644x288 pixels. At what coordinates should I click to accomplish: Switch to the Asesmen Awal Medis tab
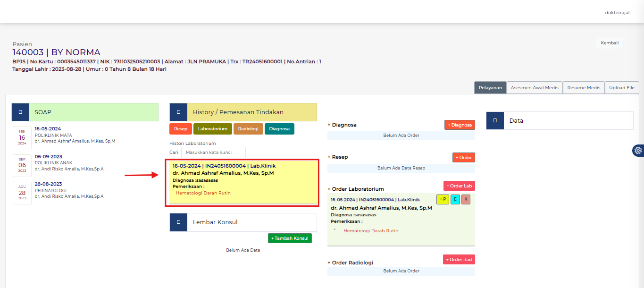click(x=535, y=88)
